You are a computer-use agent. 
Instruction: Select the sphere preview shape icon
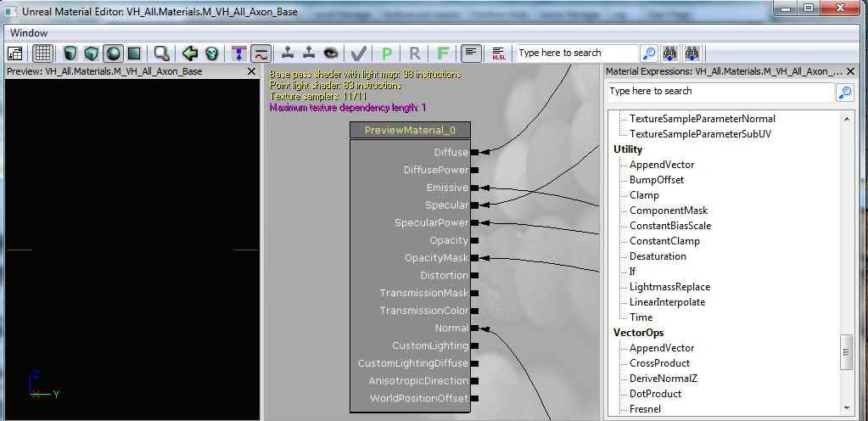coord(112,53)
